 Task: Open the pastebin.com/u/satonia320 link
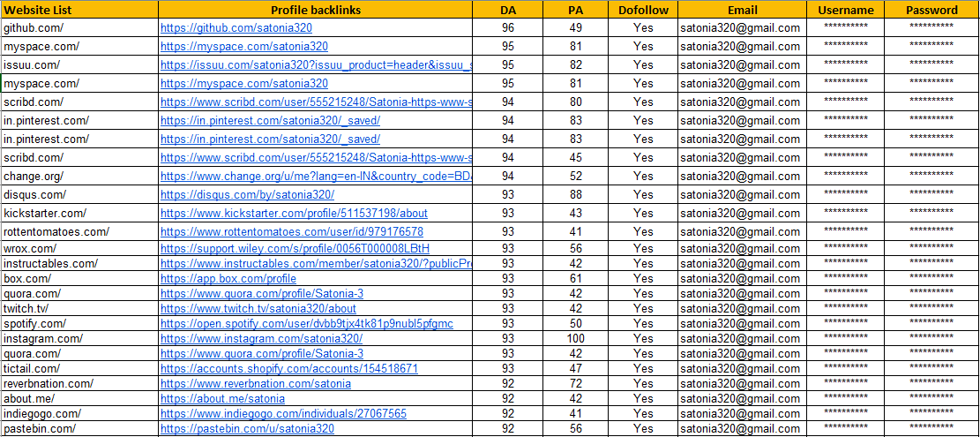tap(248, 429)
